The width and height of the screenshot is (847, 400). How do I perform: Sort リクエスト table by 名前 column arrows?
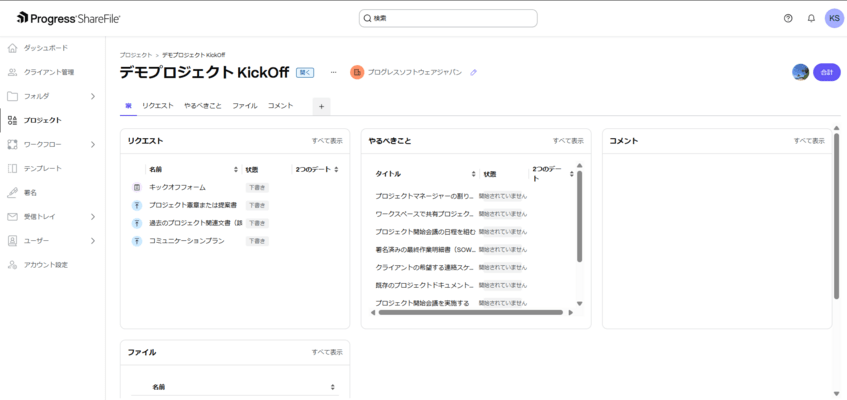[236, 170]
